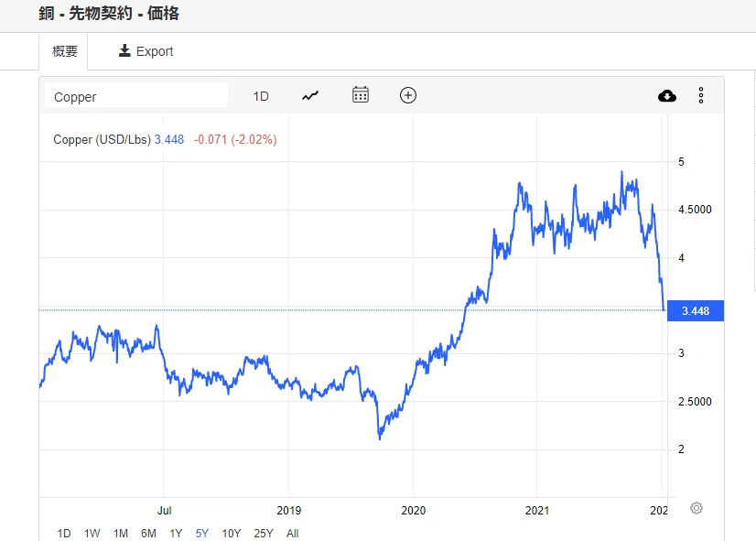Select the 概要 tab

pyautogui.click(x=64, y=51)
